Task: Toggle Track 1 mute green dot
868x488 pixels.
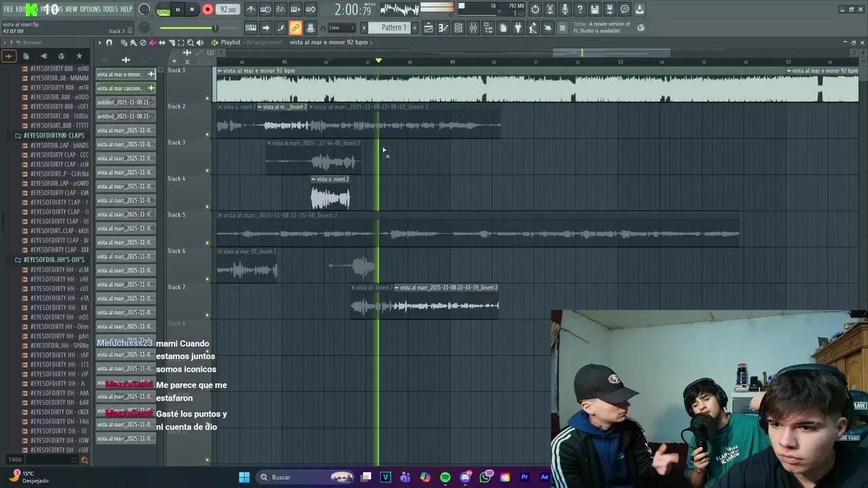Action: click(208, 98)
